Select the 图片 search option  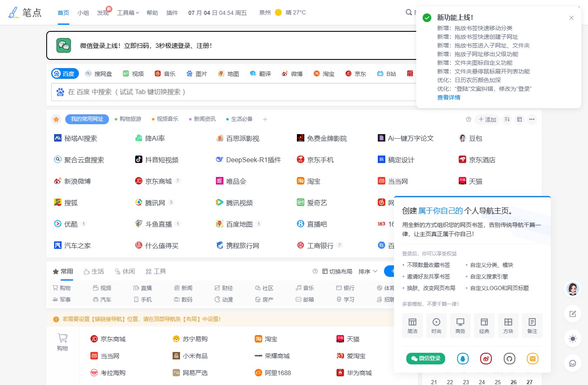click(x=197, y=73)
